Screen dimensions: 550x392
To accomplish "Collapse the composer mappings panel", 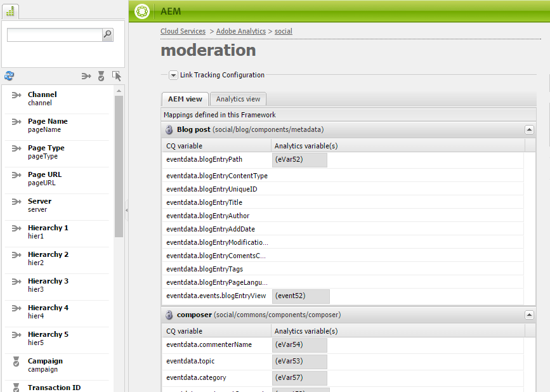I will click(529, 315).
